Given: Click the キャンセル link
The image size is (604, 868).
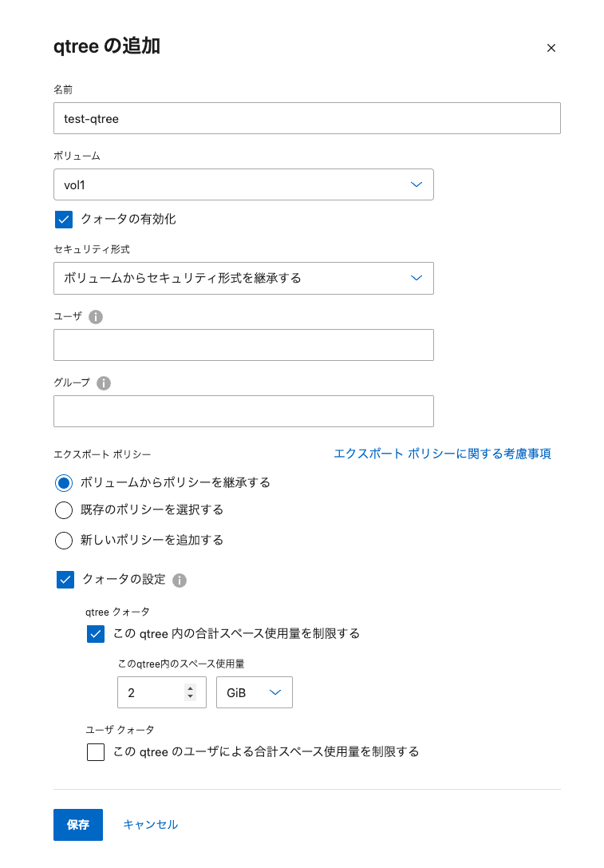Looking at the screenshot, I should pyautogui.click(x=151, y=825).
